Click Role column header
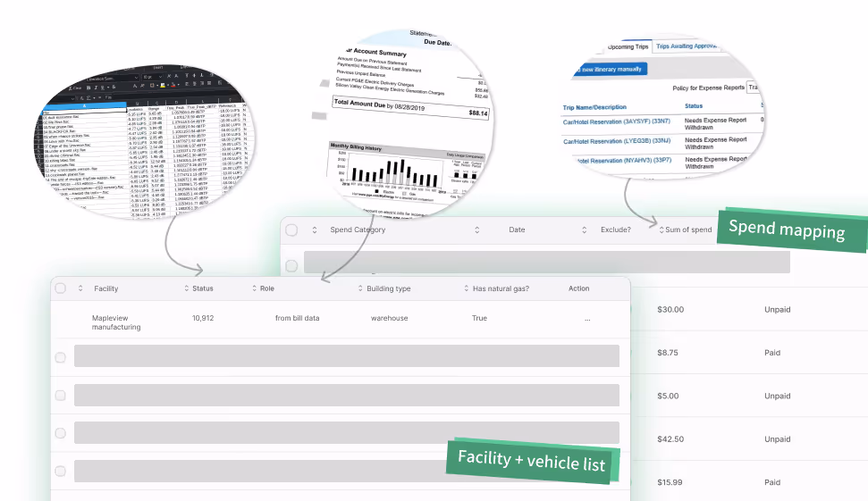Viewport: 868px width, 501px height. (266, 288)
